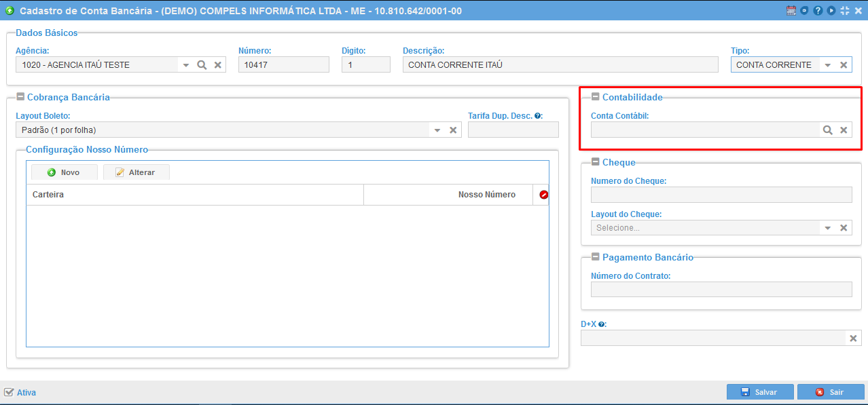Open the Agência dropdown arrow
The image size is (868, 405).
coord(185,64)
